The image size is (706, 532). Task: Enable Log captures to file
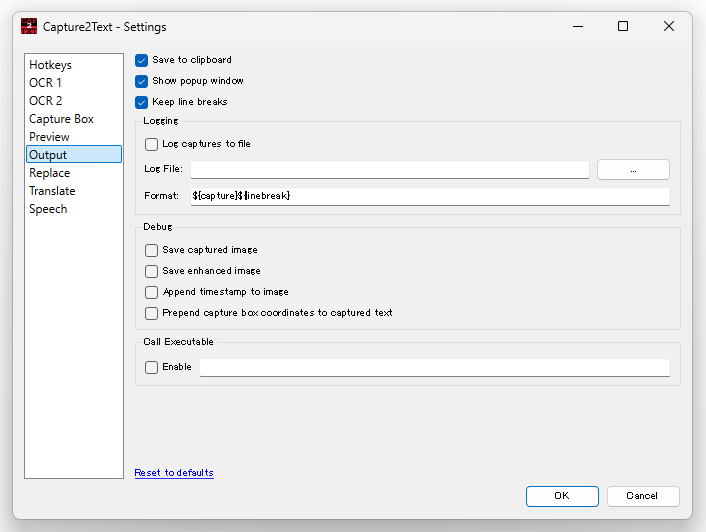click(151, 144)
